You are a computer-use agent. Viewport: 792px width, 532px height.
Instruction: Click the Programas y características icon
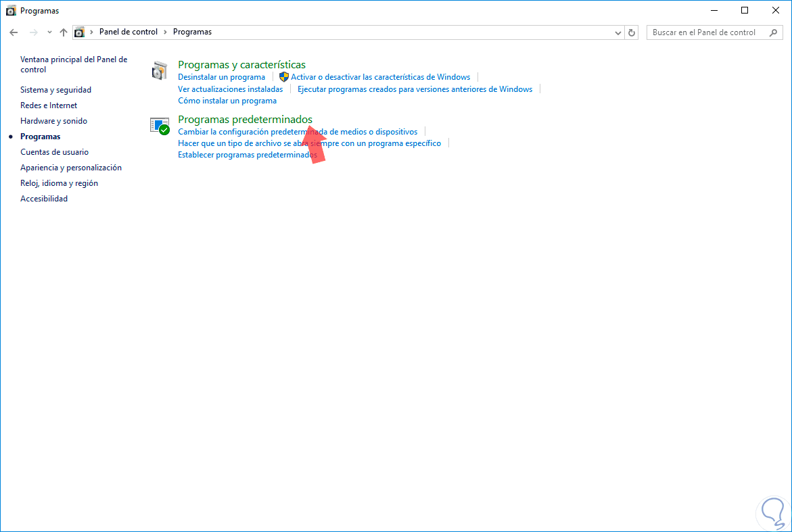[160, 71]
